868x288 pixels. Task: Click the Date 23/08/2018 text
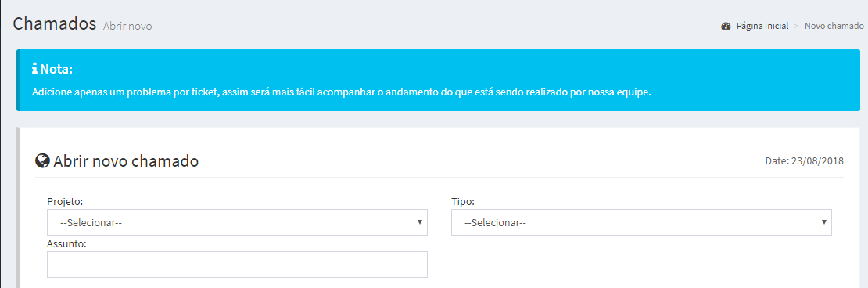pyautogui.click(x=805, y=161)
